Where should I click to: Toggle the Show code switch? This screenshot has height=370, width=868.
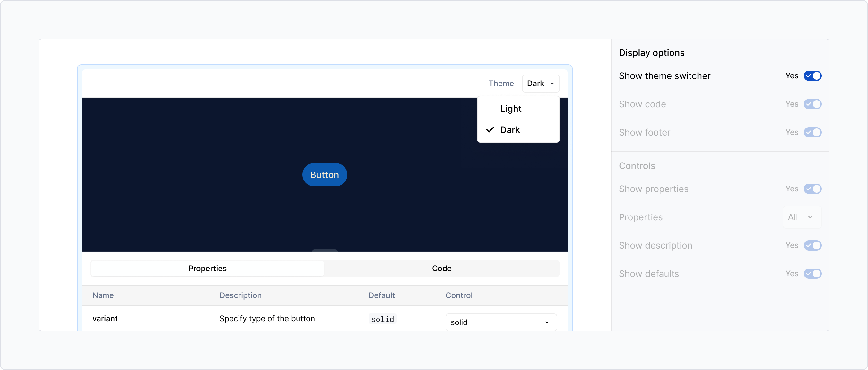(812, 104)
